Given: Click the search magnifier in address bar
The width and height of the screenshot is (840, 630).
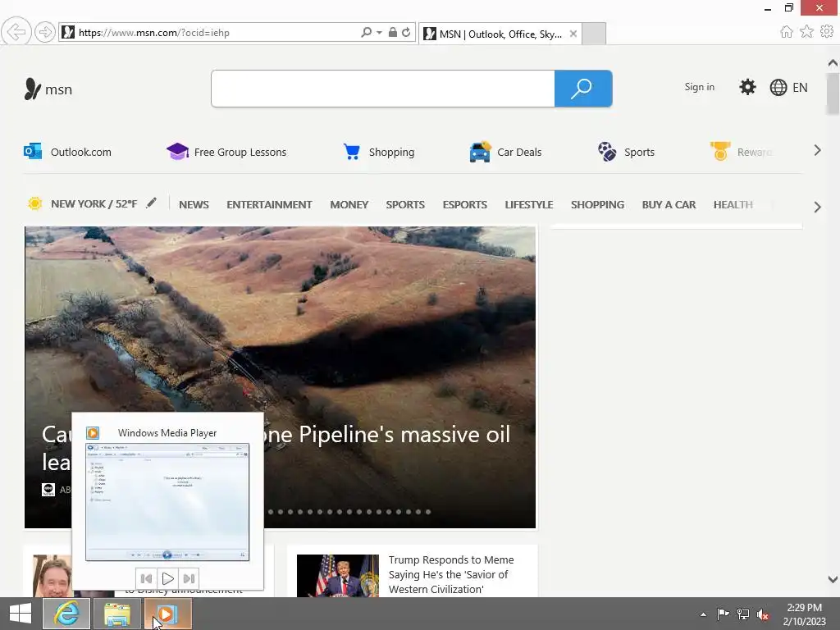Looking at the screenshot, I should [367, 32].
